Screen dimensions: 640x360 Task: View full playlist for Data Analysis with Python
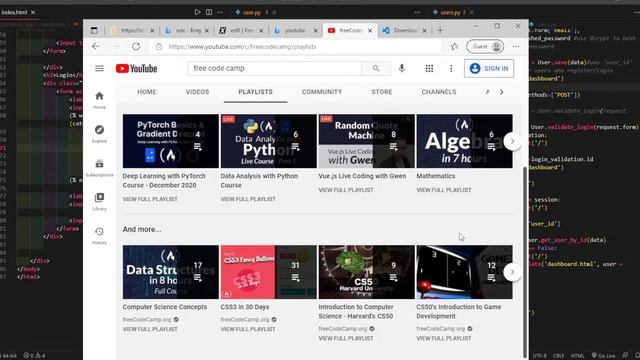pos(248,199)
